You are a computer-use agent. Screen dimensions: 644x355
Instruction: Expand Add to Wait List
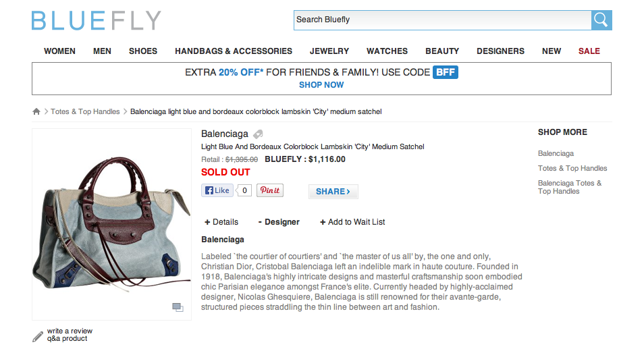(x=352, y=222)
